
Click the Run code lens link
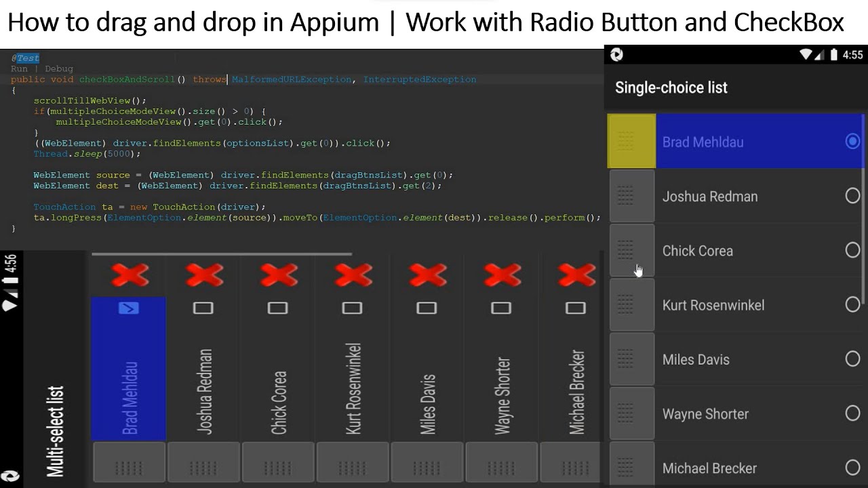[x=19, y=68]
